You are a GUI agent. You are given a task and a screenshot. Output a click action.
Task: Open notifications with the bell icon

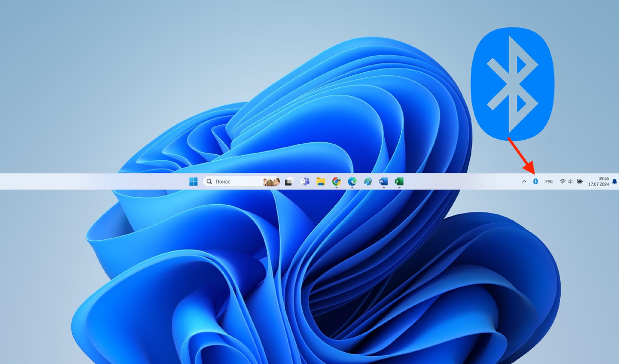pyautogui.click(x=614, y=181)
